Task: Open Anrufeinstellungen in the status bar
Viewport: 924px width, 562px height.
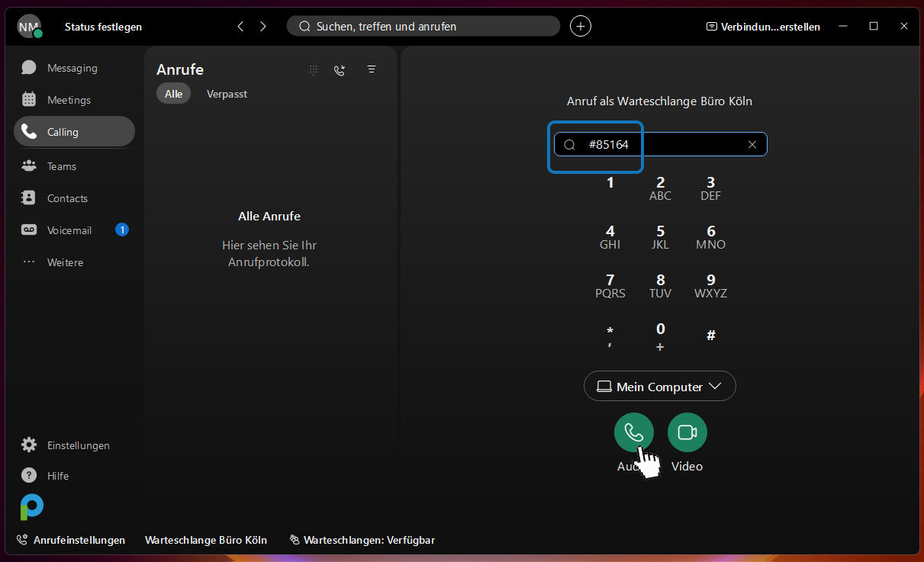Action: point(71,540)
